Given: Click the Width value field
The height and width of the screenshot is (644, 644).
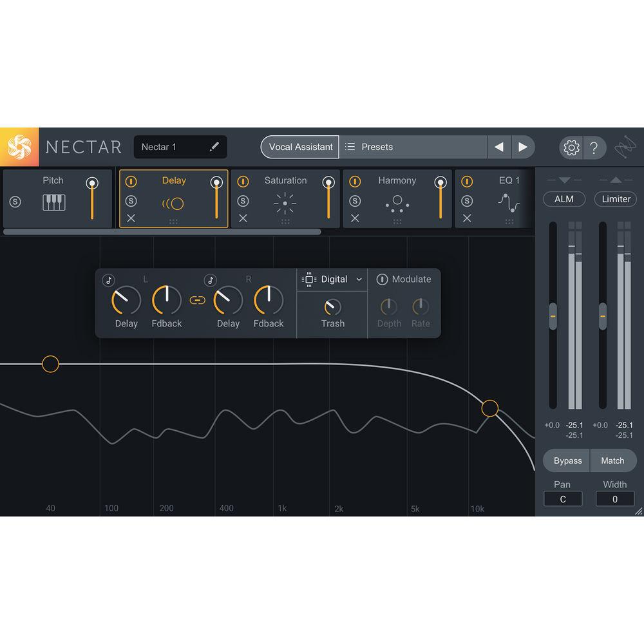Looking at the screenshot, I should point(615,498).
